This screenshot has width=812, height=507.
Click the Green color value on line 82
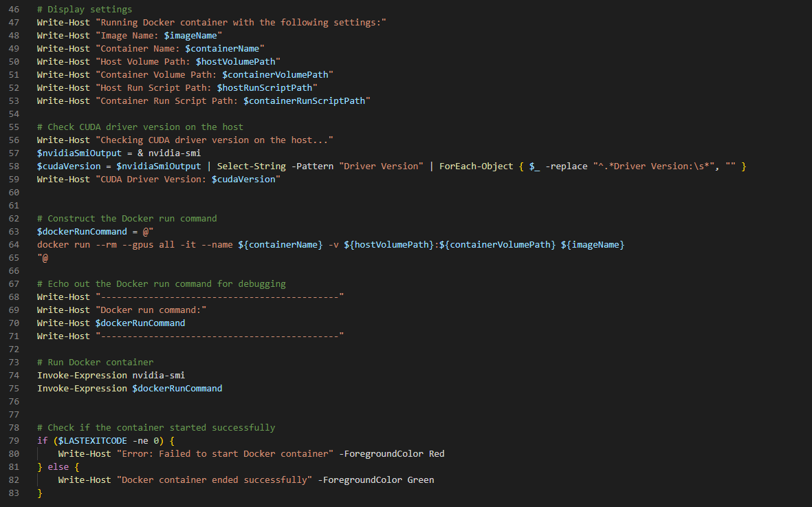pyautogui.click(x=420, y=479)
